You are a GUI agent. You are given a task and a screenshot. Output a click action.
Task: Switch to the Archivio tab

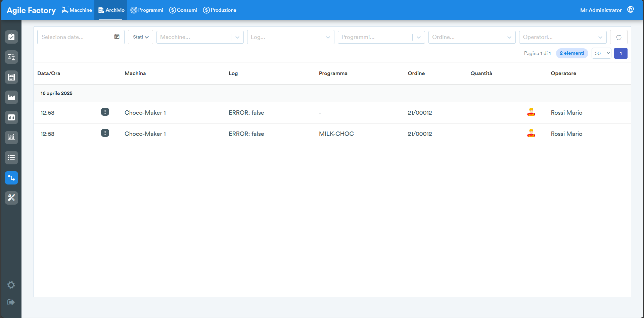coord(111,10)
